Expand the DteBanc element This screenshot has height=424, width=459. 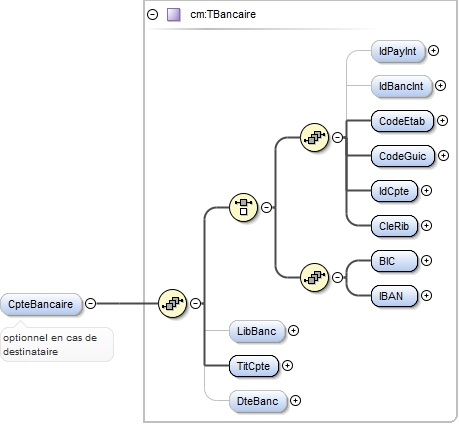pyautogui.click(x=295, y=400)
